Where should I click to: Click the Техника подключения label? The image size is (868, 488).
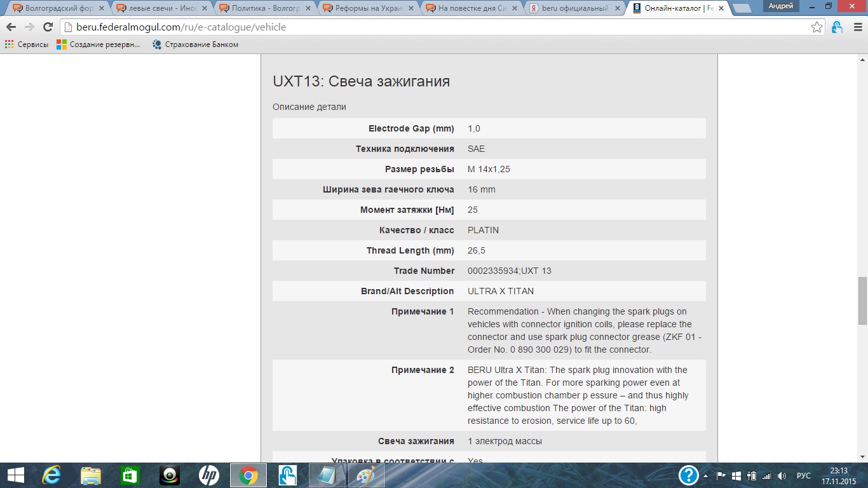coord(405,149)
